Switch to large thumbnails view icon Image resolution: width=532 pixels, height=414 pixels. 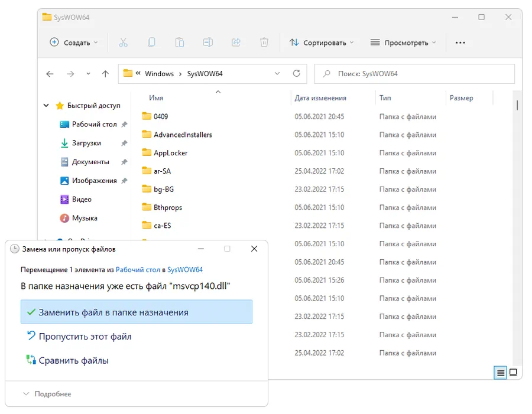click(x=513, y=373)
